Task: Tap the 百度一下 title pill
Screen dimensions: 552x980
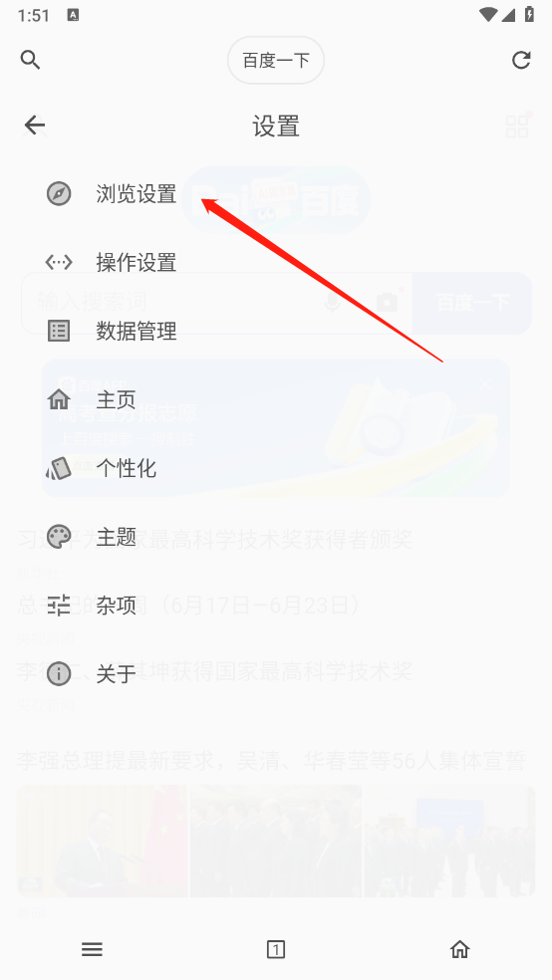Action: click(276, 60)
